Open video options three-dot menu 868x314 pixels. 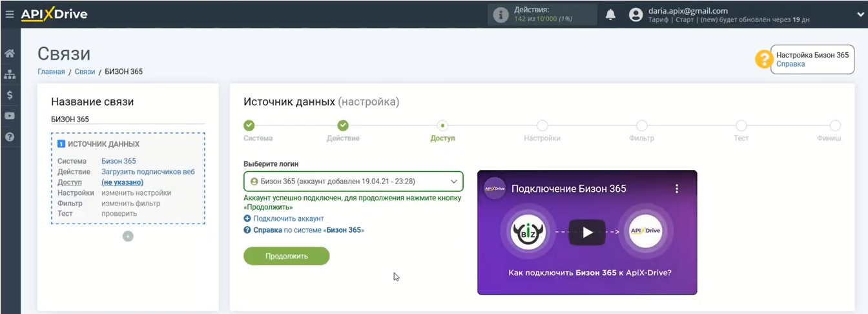677,189
